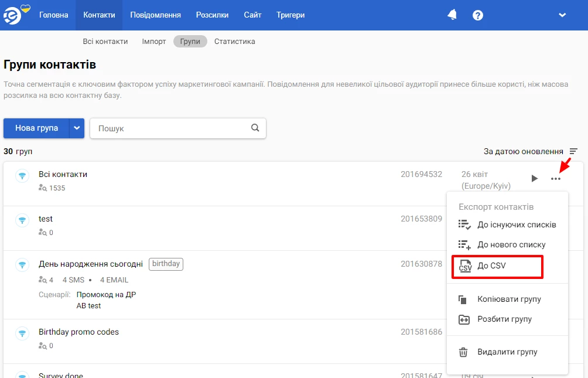Click the 4 SMS count text
Viewport: 588px width, 378px height.
click(73, 280)
